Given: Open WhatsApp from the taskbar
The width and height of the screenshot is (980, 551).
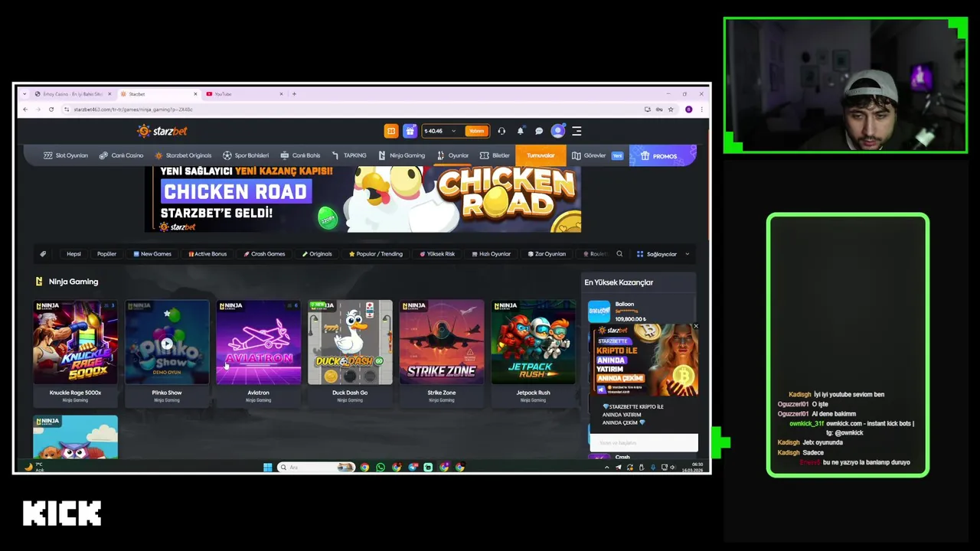Looking at the screenshot, I should coord(381,467).
